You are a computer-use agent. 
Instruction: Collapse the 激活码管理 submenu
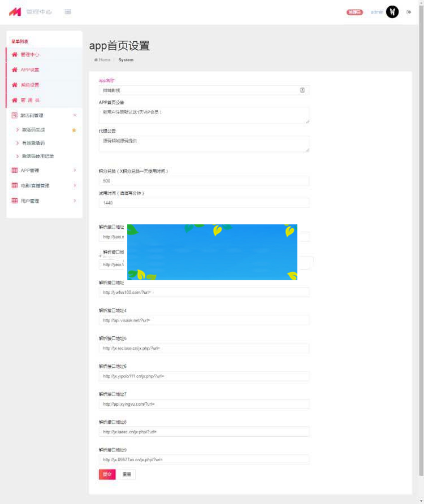[75, 115]
